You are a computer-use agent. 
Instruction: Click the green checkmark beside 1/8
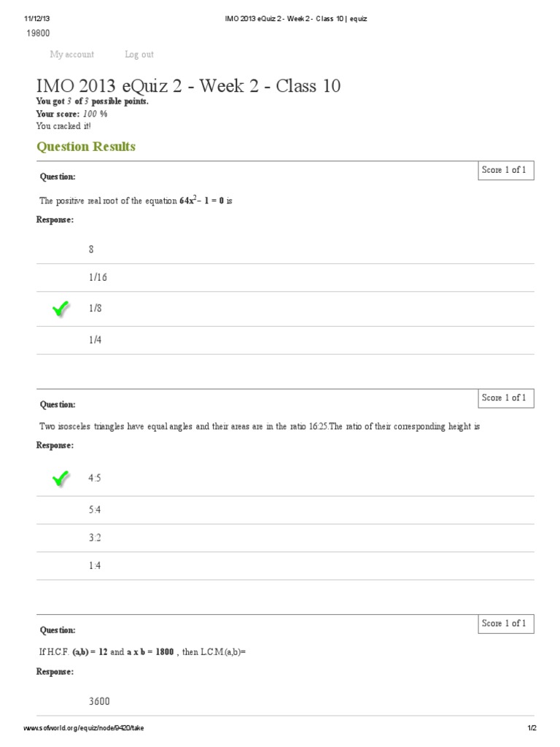(61, 309)
